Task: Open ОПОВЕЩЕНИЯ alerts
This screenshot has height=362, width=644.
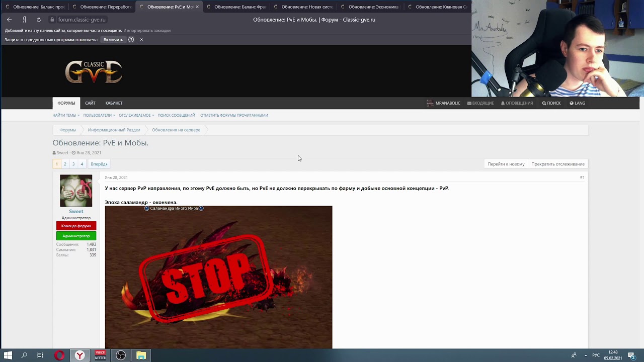Action: 517,103
